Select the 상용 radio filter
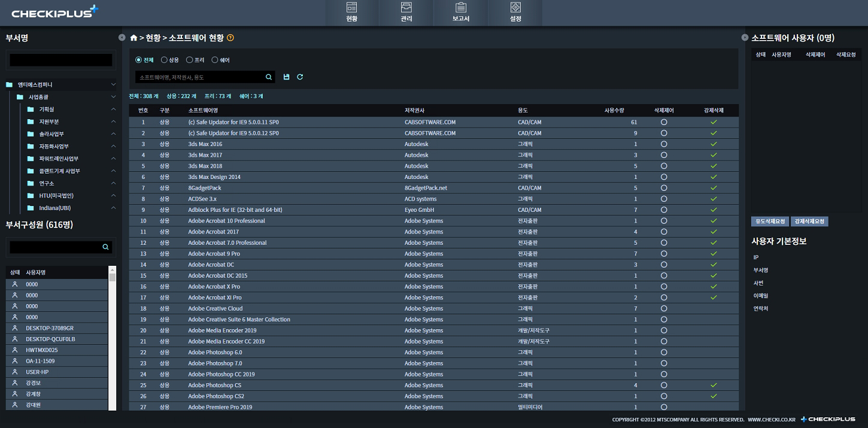This screenshot has width=868, height=428. click(x=164, y=60)
